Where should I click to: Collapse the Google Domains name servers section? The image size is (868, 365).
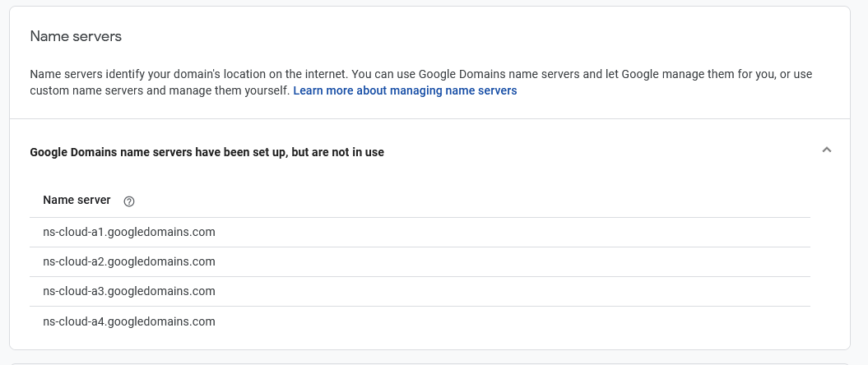827,150
